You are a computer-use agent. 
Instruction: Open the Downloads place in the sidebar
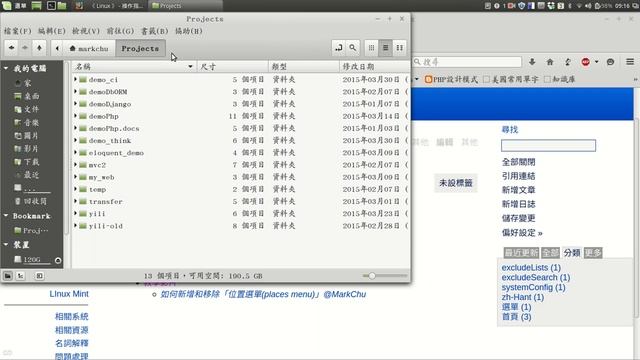click(27, 162)
